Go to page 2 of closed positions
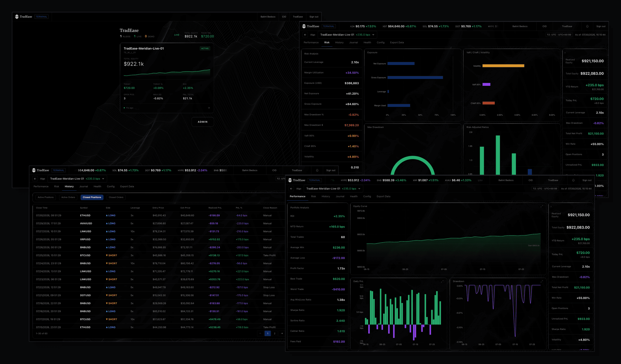The image size is (621, 364). point(275,333)
